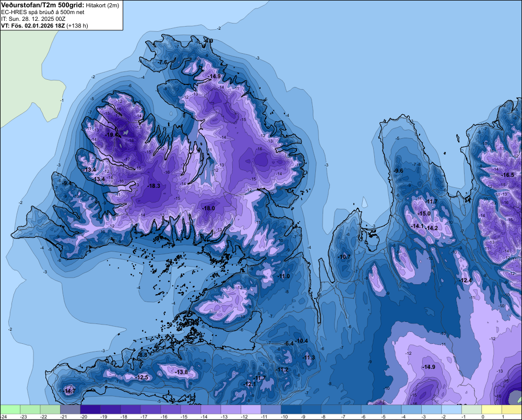Click the initial time 'IT: Sun. 28. 12. 2025 00Z'
522x420 pixels.
tap(33, 19)
